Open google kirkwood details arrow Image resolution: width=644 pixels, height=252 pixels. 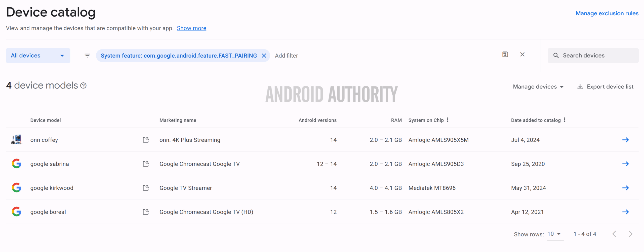pyautogui.click(x=625, y=188)
